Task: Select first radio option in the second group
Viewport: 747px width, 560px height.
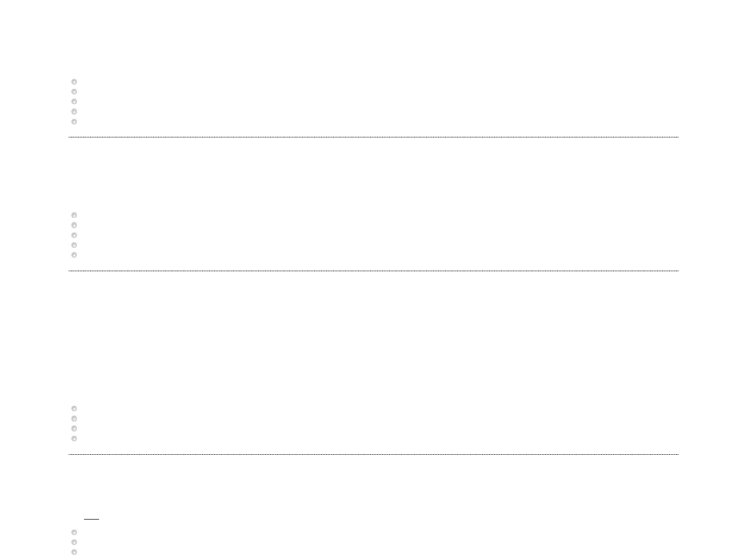Action: [74, 215]
